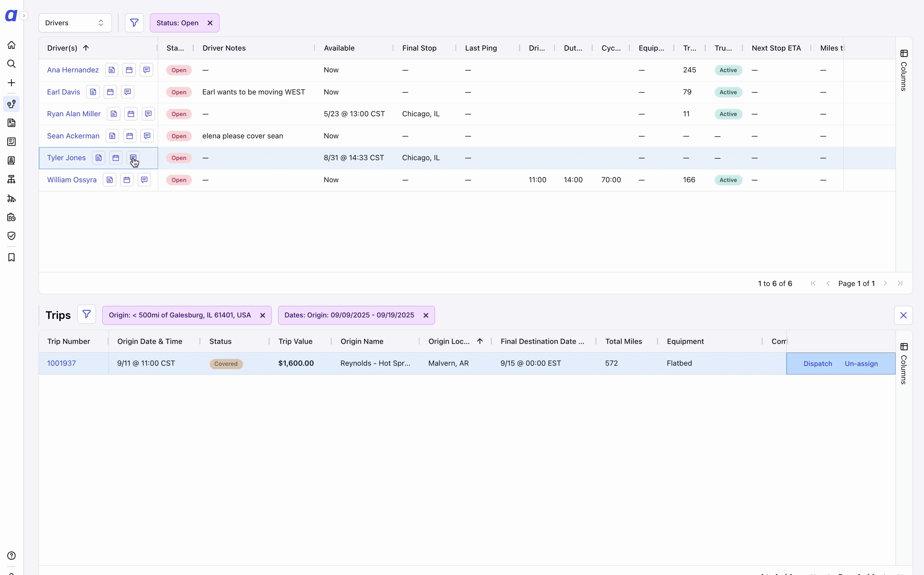The height and width of the screenshot is (575, 924).
Task: Close the Trips panel
Action: click(x=903, y=315)
